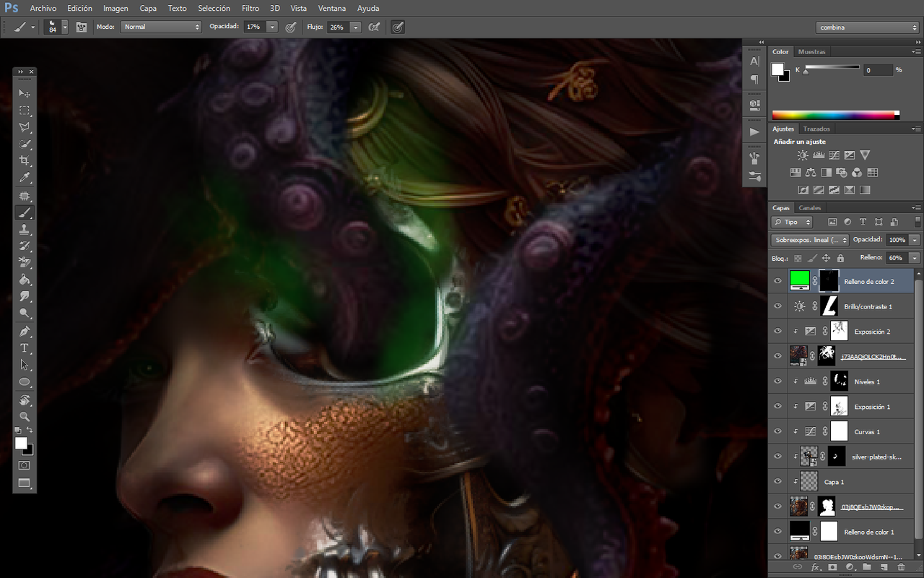This screenshot has height=578, width=924.
Task: Open the layer styles fx menu
Action: pos(815,568)
